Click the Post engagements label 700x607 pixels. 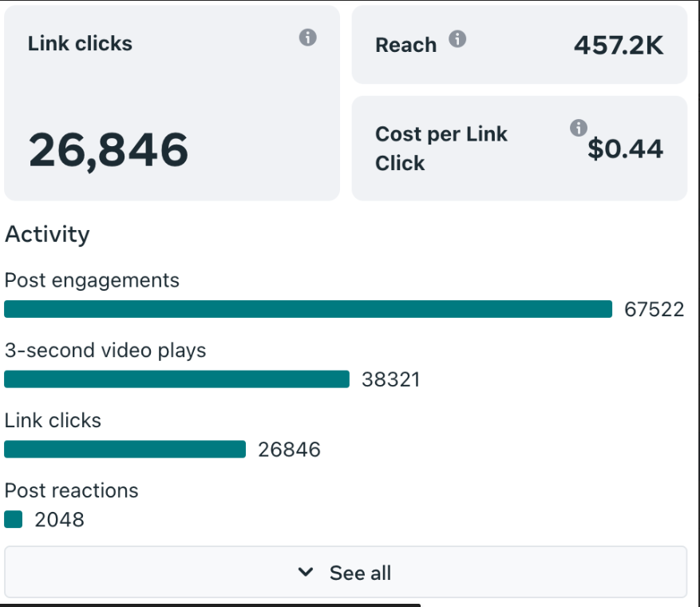click(92, 280)
